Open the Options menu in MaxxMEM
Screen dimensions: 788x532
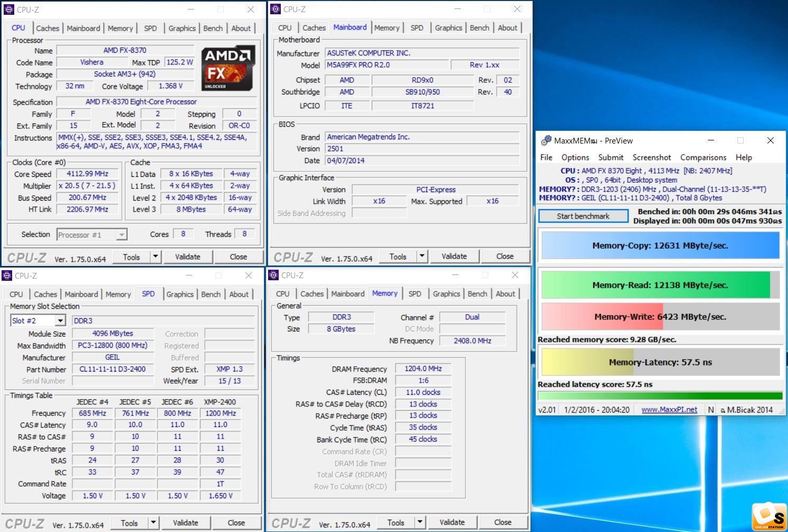(575, 157)
